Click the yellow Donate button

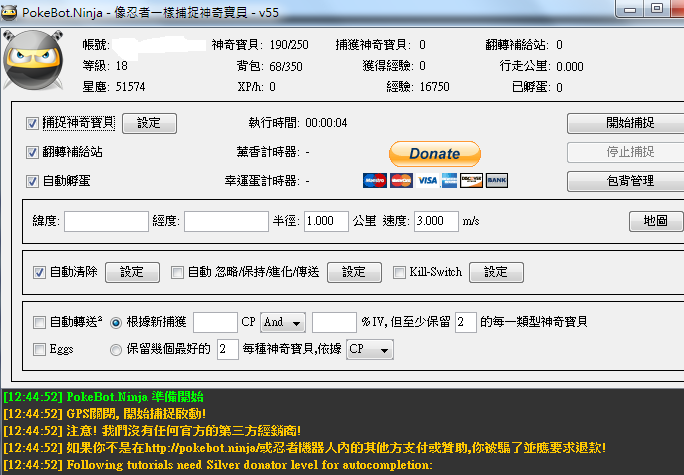pos(435,154)
